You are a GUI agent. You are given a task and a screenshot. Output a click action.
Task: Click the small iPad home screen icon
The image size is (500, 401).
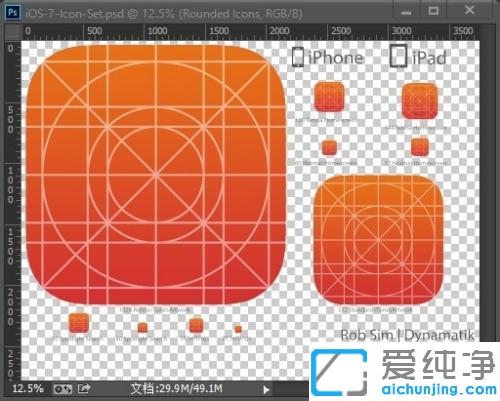(x=420, y=147)
